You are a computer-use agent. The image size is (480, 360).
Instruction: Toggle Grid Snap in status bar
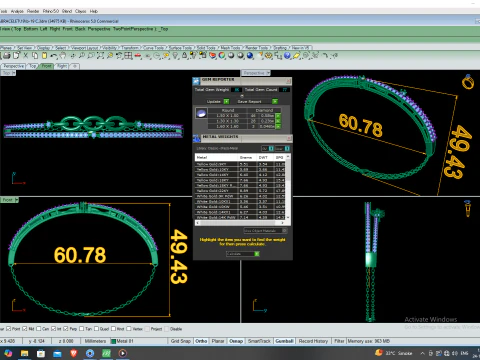coord(180,341)
